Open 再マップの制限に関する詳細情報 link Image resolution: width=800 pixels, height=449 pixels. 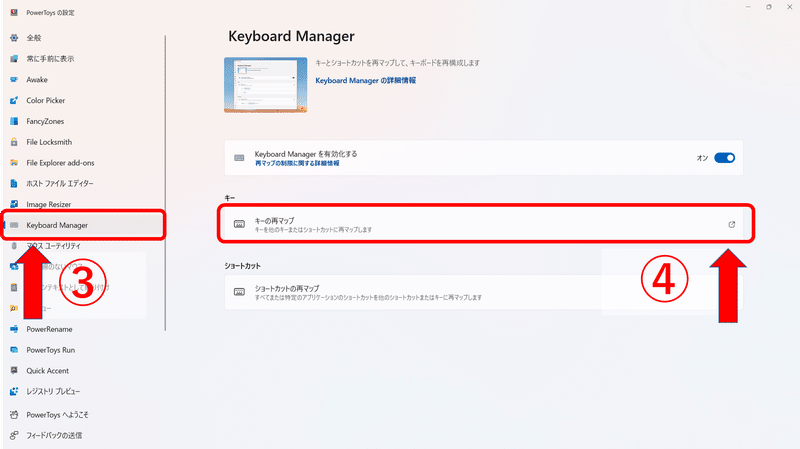297,163
